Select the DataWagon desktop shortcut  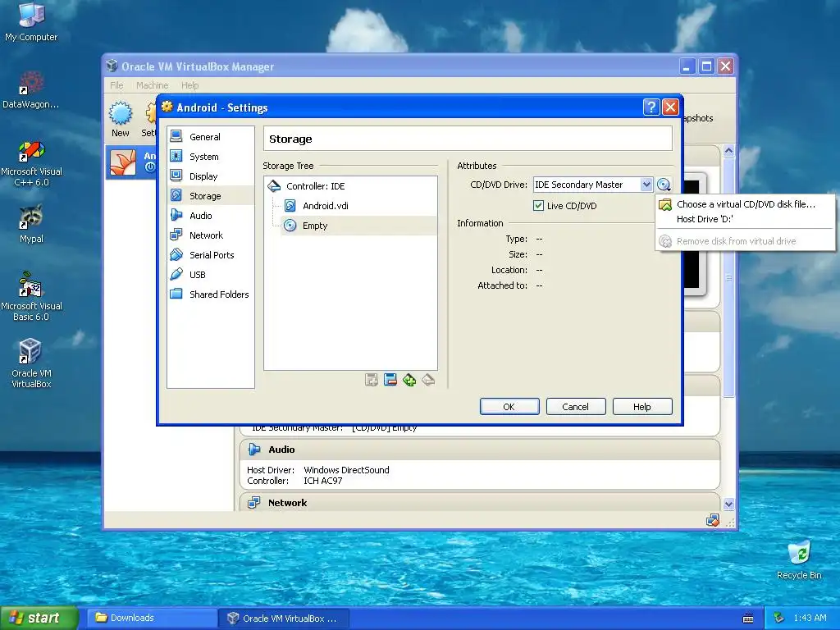(x=30, y=90)
